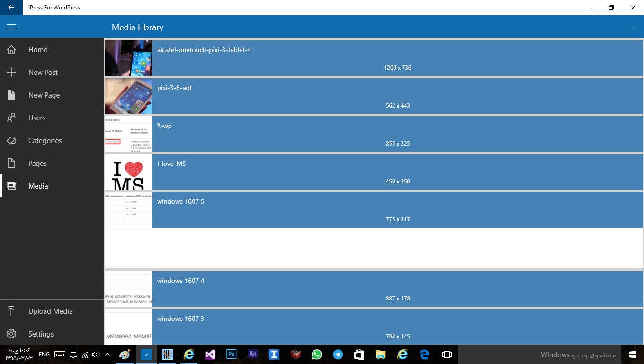Open Windows Start button
Viewport: 644px width, 364px height.
632,355
